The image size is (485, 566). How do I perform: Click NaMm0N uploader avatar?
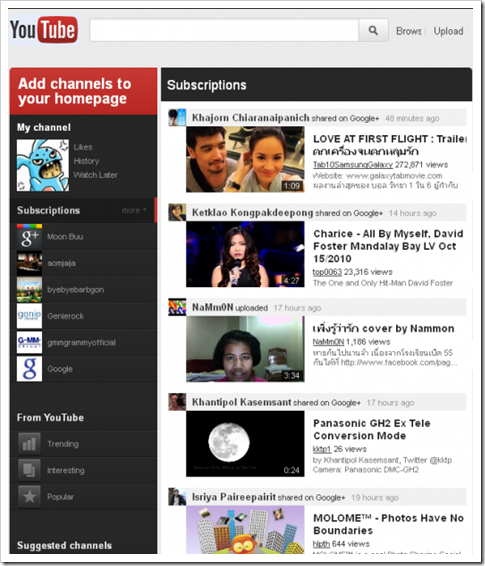click(x=177, y=307)
